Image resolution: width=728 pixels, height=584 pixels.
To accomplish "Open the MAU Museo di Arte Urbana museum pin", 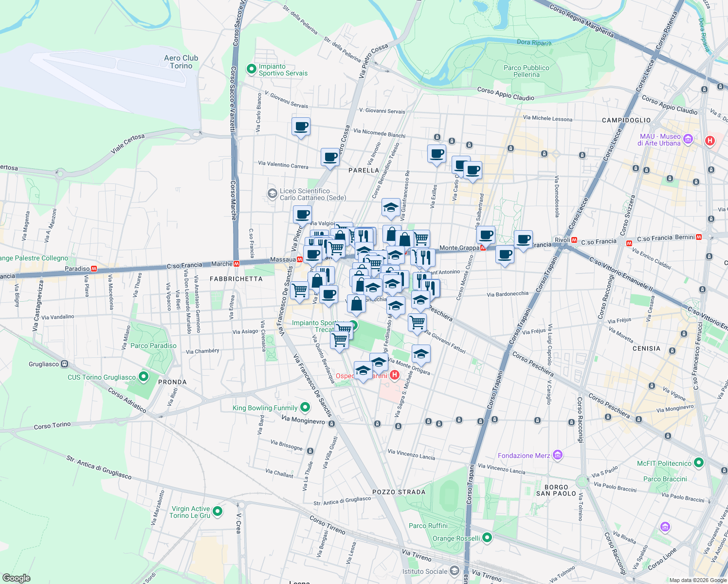I will pyautogui.click(x=687, y=140).
